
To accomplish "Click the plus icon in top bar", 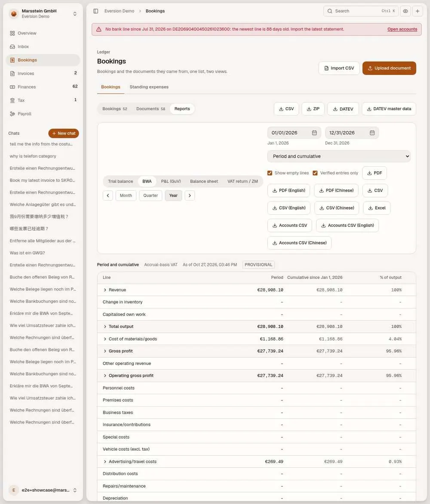I will click(418, 11).
